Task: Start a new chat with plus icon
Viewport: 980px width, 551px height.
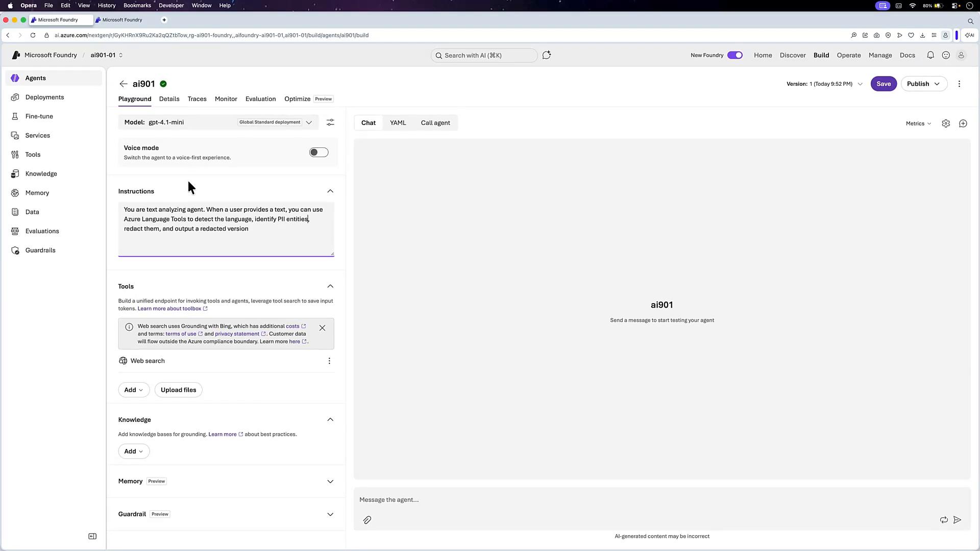Action: click(x=963, y=123)
